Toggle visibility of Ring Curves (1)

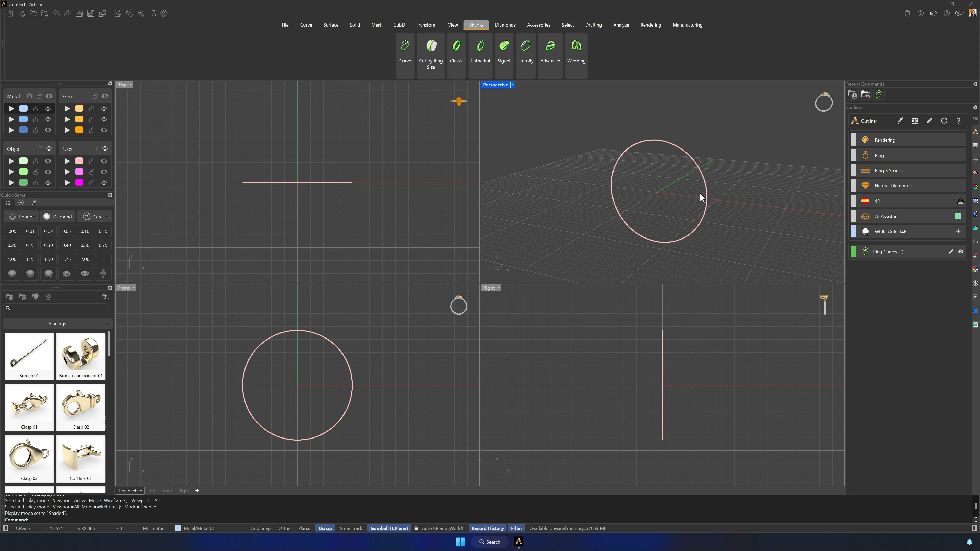[961, 251]
